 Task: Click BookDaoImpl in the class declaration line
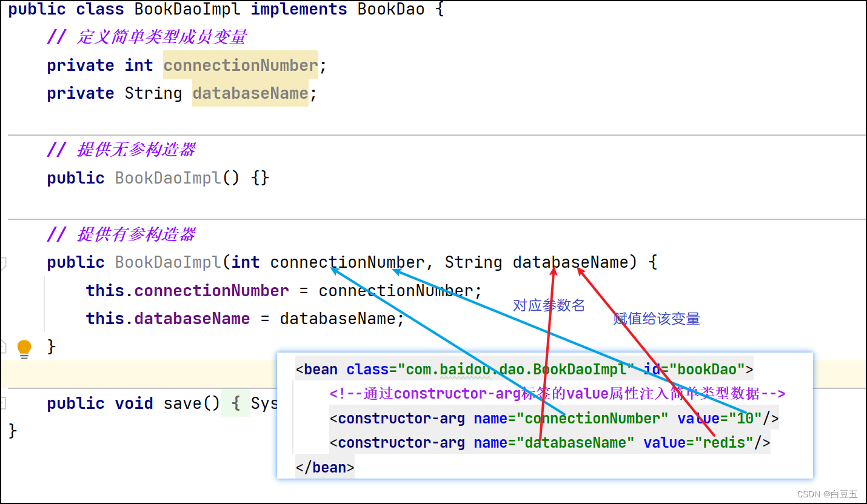tap(188, 10)
